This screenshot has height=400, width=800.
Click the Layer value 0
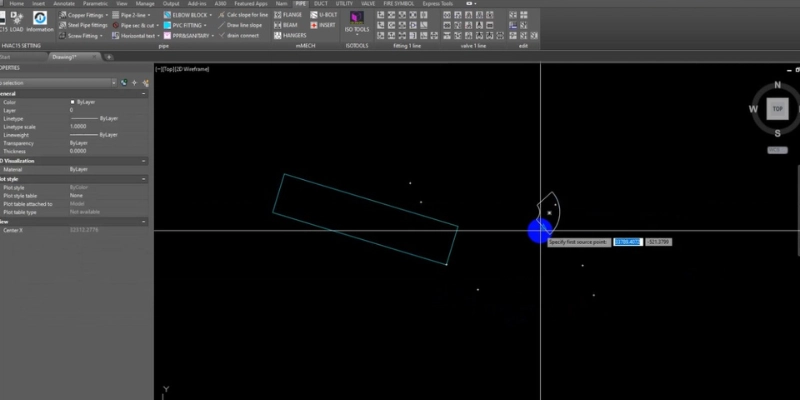pos(71,110)
